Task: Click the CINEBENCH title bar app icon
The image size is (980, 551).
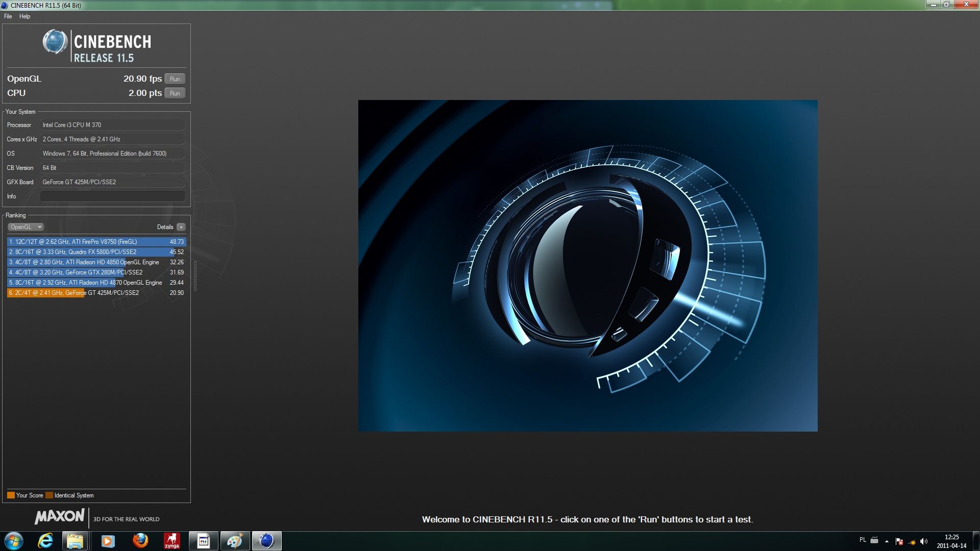Action: pos(5,5)
